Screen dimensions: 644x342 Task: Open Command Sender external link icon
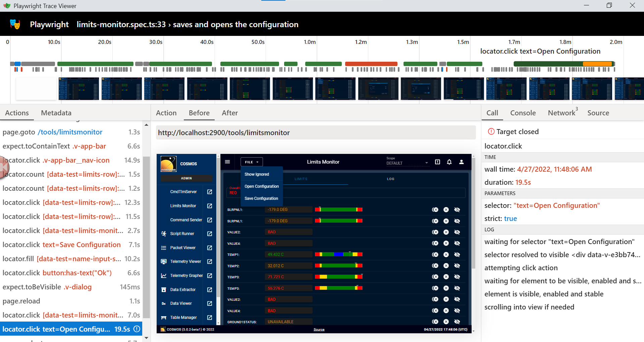(x=210, y=220)
